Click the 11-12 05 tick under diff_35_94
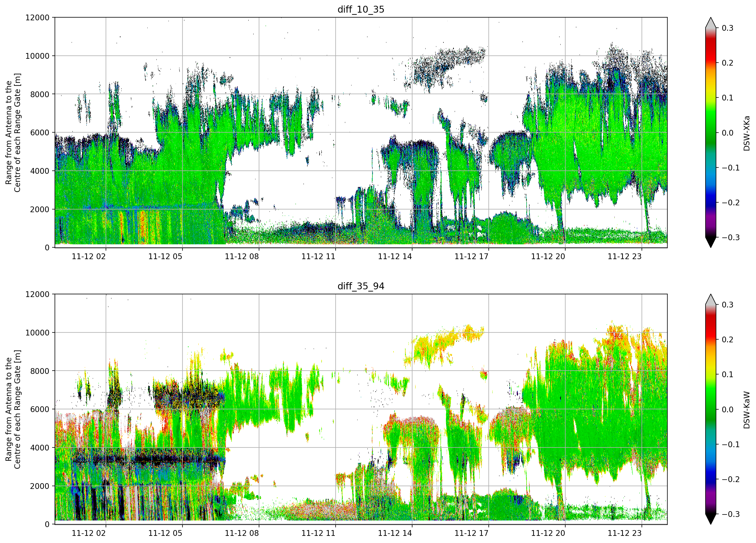This screenshot has width=756, height=543. [x=165, y=533]
